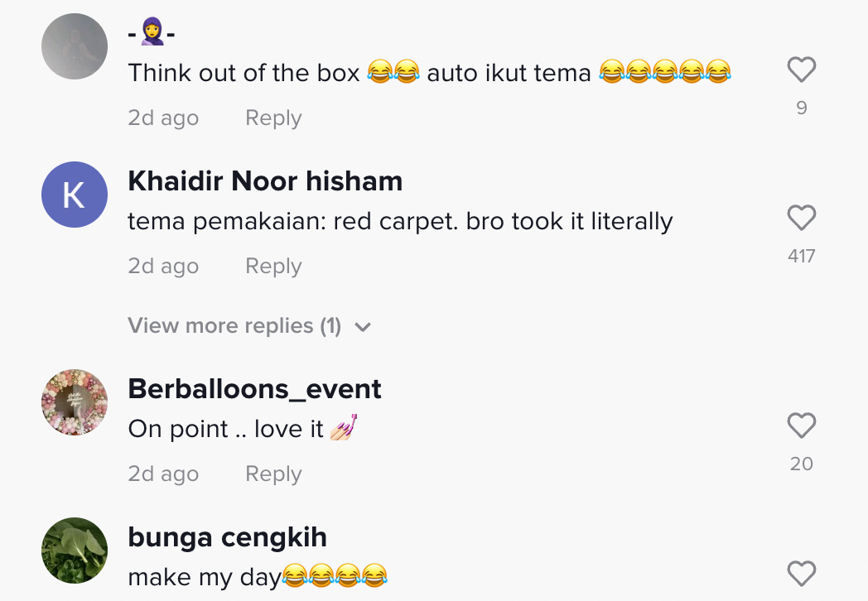The image size is (868, 601).
Task: Click the "2d ago" timestamp on Khaidir's comment
Action: [x=163, y=267]
